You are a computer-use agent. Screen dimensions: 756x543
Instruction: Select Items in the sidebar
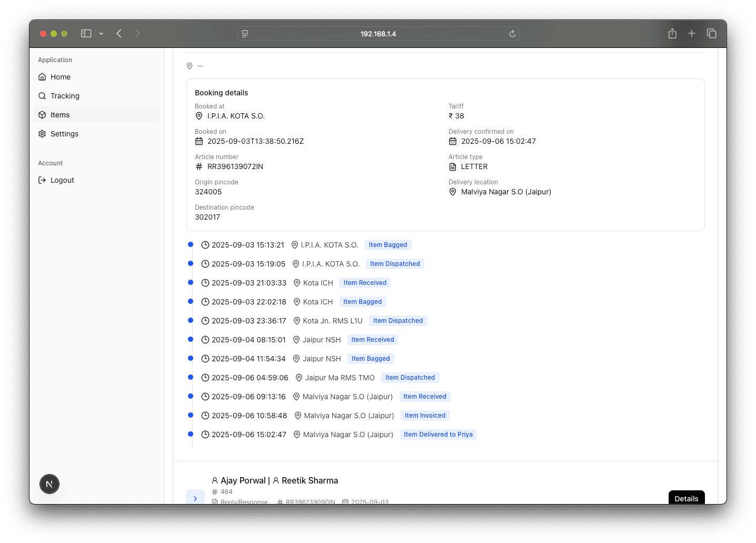pyautogui.click(x=60, y=115)
